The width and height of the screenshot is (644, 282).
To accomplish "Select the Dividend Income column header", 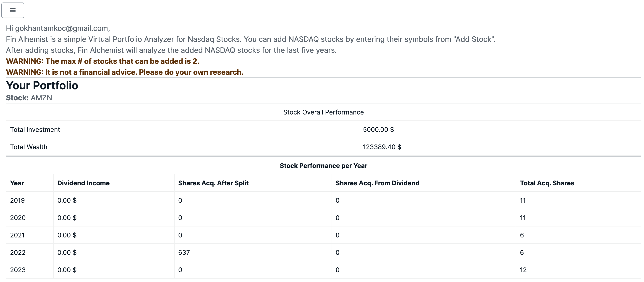I will (x=83, y=183).
